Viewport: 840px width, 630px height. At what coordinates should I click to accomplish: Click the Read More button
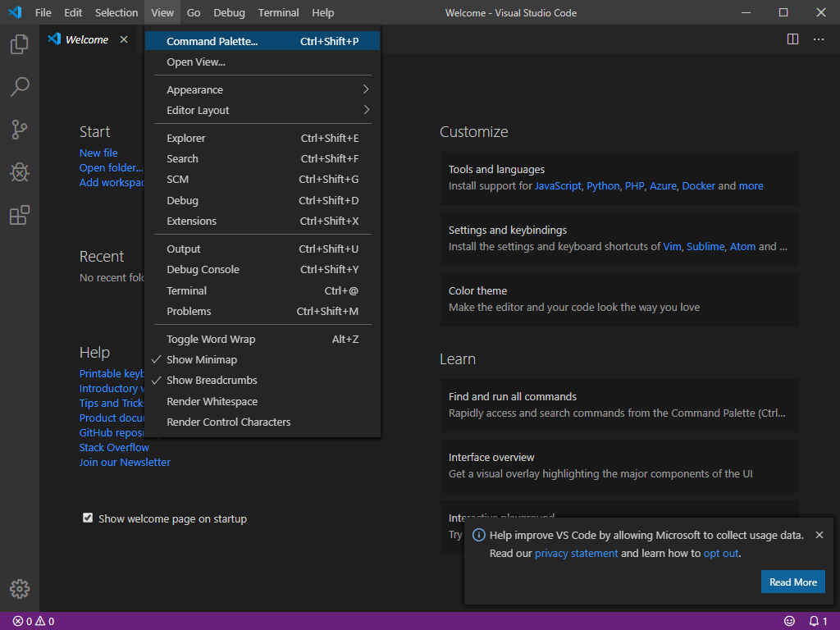tap(792, 582)
